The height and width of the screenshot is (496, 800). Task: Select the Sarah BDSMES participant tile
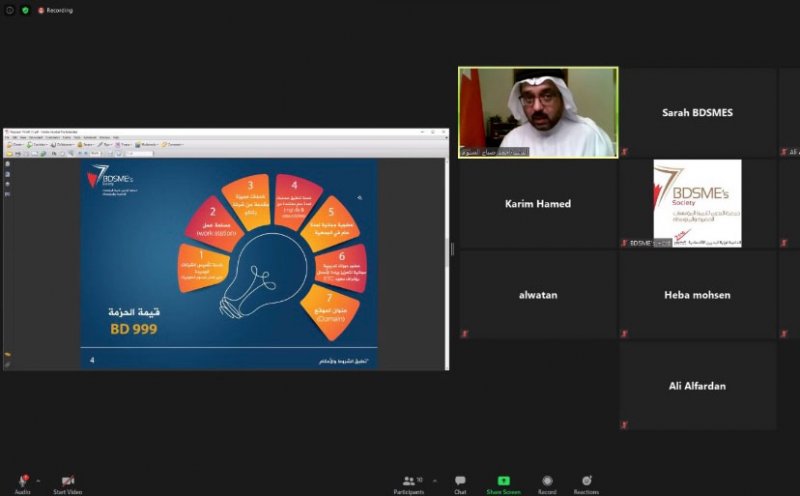697,112
